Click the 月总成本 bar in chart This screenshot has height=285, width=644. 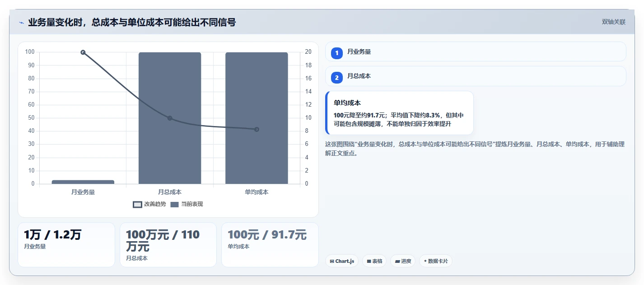[x=170, y=118]
